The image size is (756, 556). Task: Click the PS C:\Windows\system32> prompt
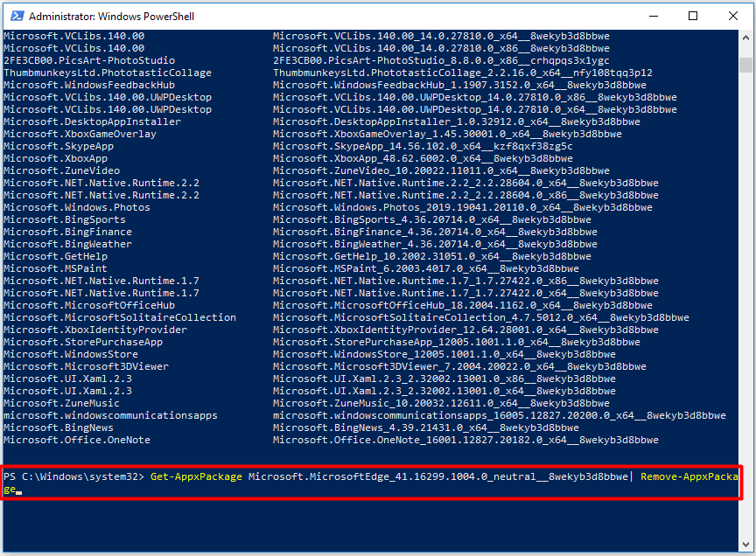pos(73,476)
